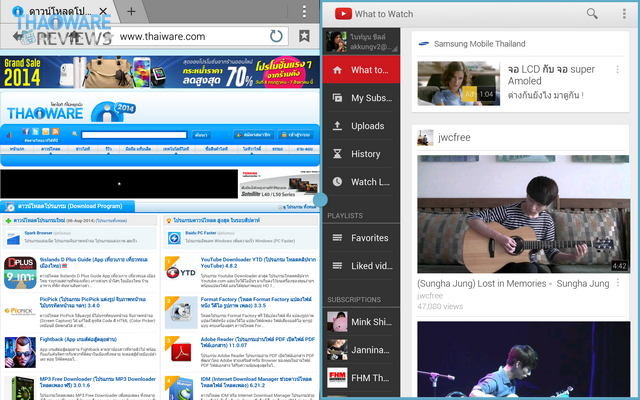640x400 pixels.
Task: Open the IDM Internet Download Manager link
Action: (256, 382)
